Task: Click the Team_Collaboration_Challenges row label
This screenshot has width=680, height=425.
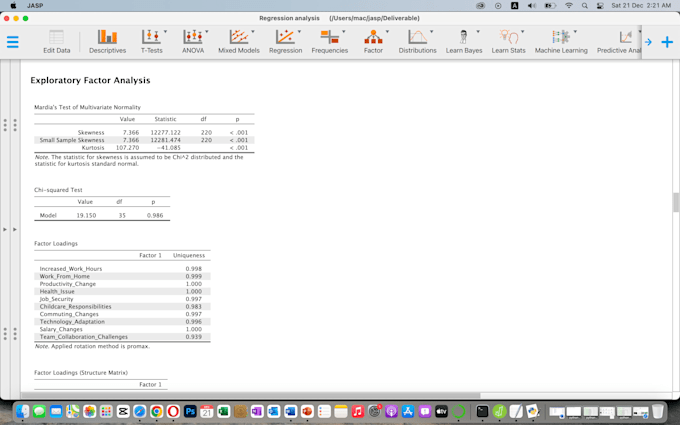Action: click(x=84, y=337)
